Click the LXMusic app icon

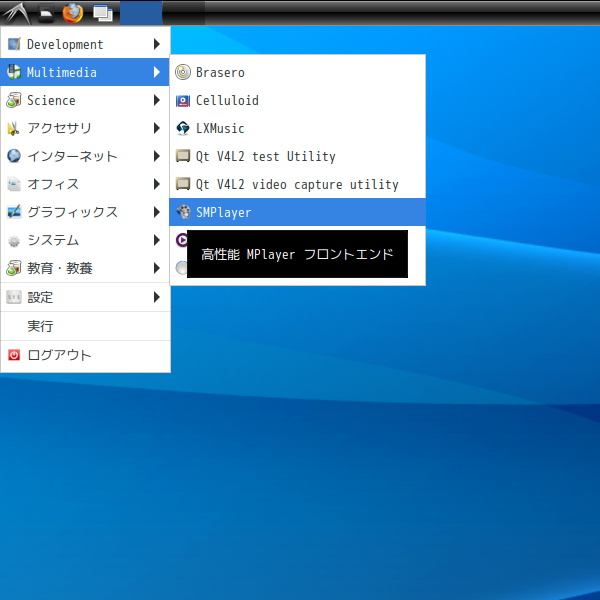click(183, 128)
